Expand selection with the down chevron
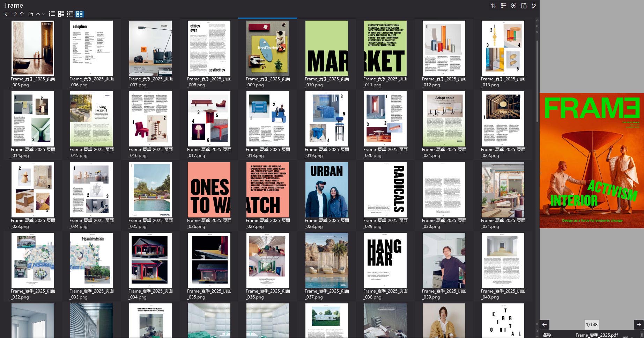This screenshot has width=644, height=338. 43,14
